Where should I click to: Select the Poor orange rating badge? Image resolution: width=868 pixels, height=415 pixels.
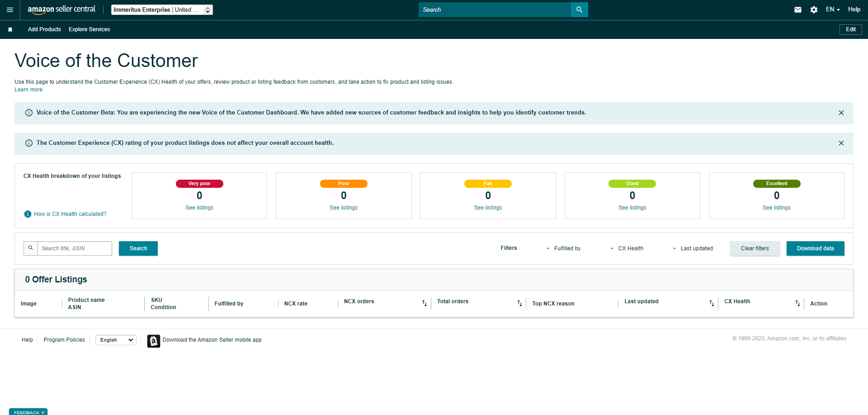[344, 184]
